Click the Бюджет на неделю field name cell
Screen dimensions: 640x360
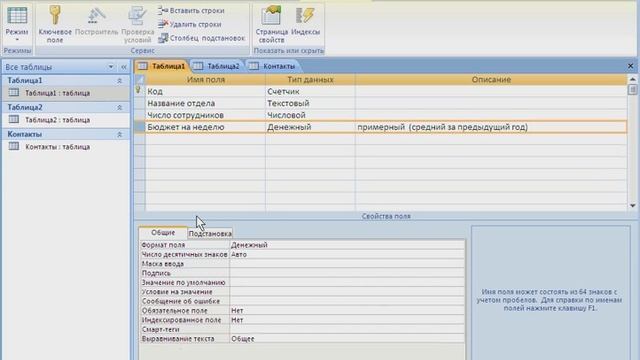coord(205,127)
